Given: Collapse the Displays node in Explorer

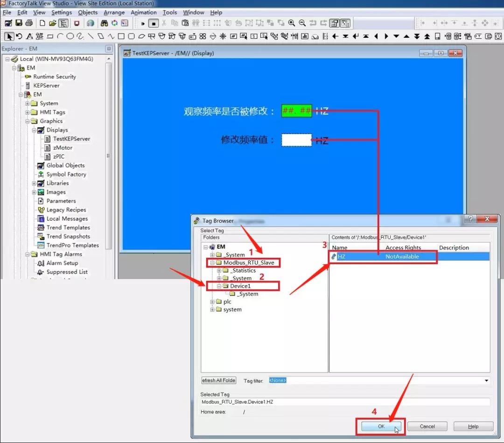Looking at the screenshot, I should pos(34,130).
